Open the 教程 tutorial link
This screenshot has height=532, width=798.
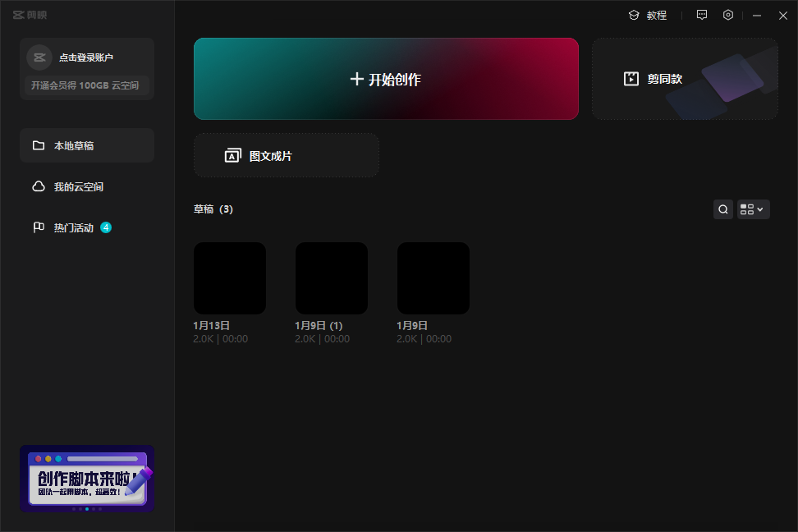pyautogui.click(x=648, y=15)
